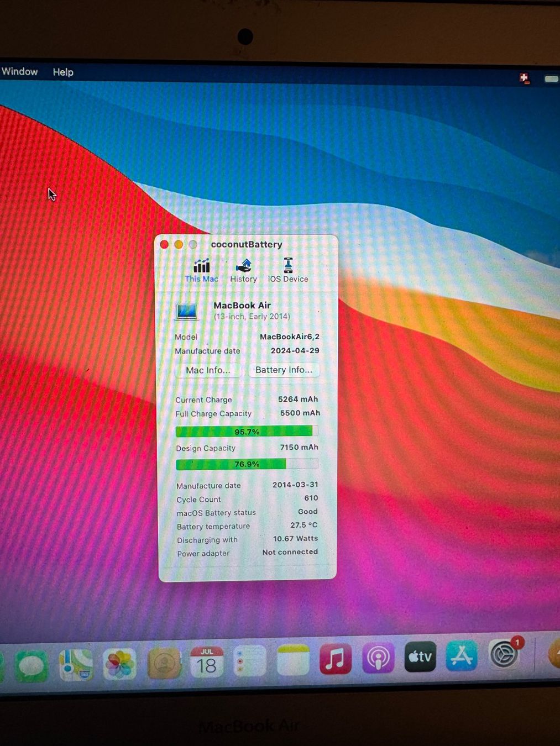Click the 95.7% charge progress bar
Viewport: 560px width, 746px height.
point(247,432)
